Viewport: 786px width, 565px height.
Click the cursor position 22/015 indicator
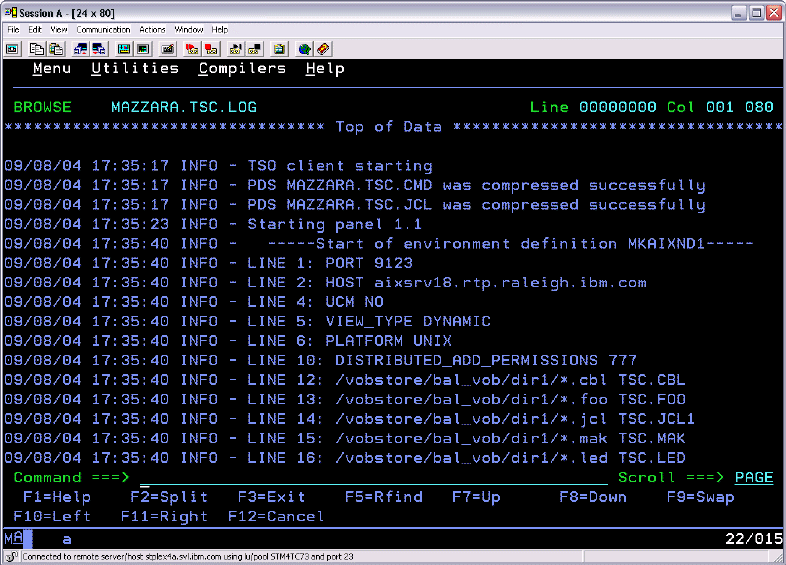coord(753,538)
